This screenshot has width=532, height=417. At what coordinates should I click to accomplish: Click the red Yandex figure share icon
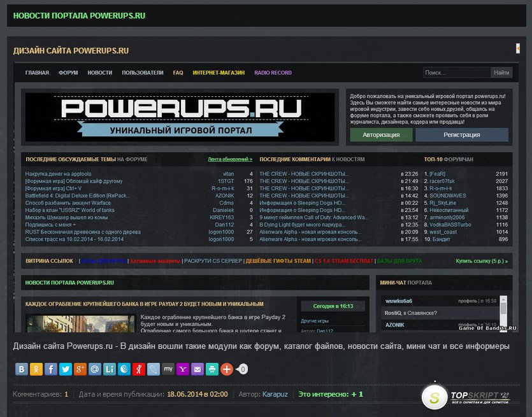tap(138, 369)
